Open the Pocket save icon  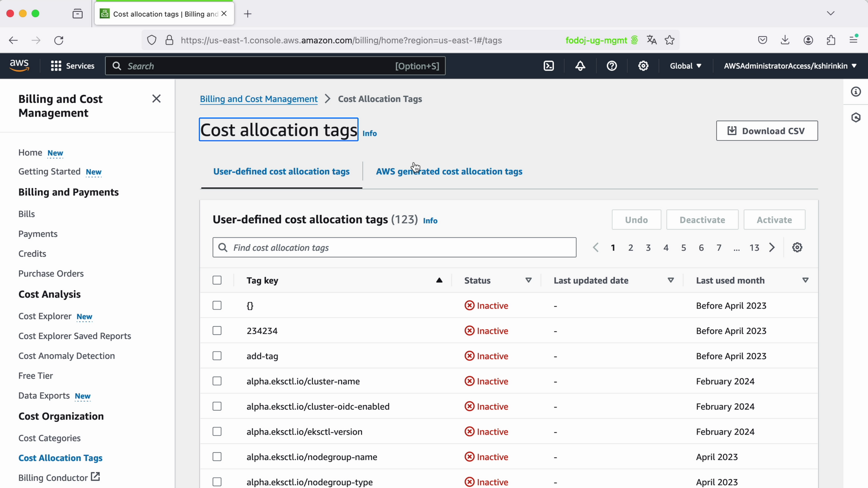[763, 40]
